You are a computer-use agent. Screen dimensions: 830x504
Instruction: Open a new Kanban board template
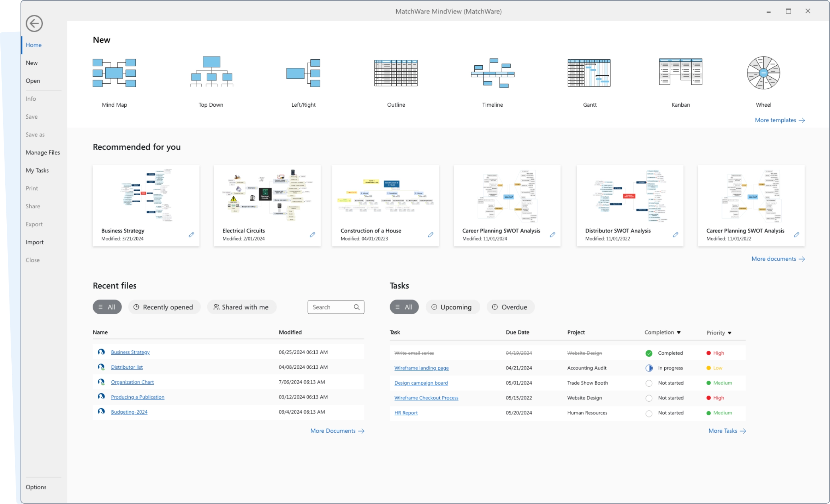click(681, 72)
